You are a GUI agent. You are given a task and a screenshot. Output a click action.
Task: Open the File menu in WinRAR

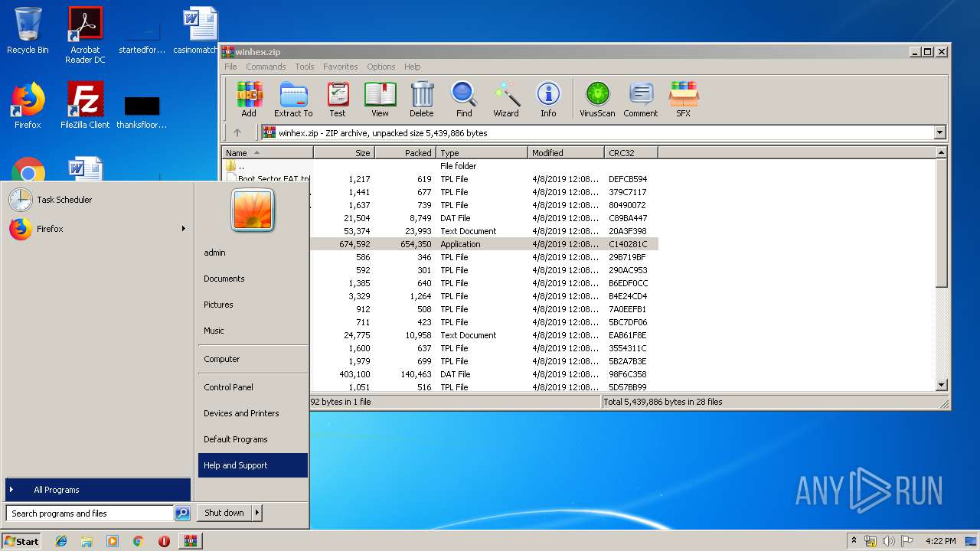coord(230,67)
